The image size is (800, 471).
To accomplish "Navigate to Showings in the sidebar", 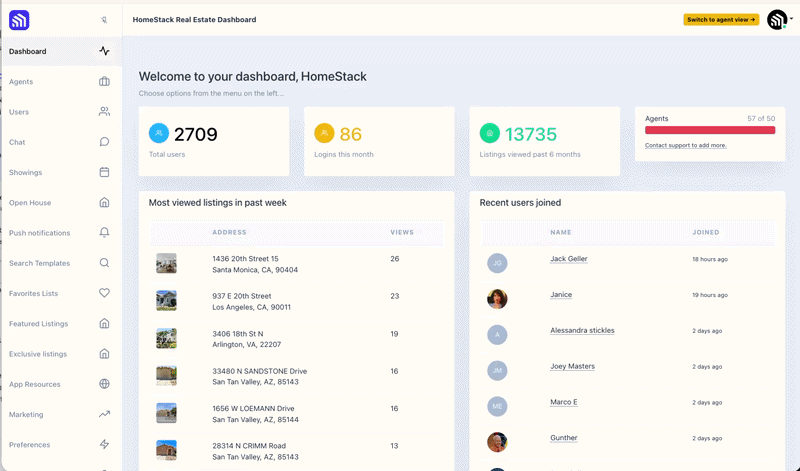I will (x=62, y=172).
